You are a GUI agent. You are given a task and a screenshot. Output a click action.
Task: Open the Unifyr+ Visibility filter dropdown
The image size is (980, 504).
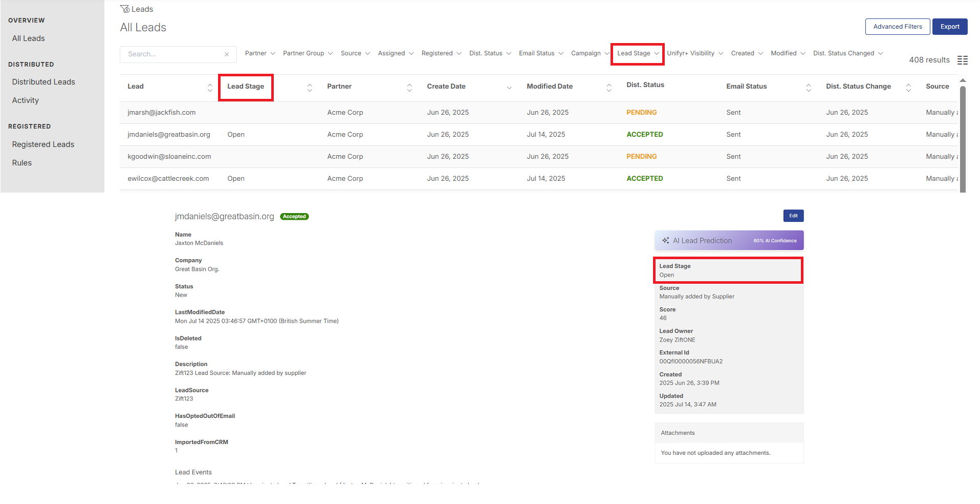pyautogui.click(x=695, y=53)
